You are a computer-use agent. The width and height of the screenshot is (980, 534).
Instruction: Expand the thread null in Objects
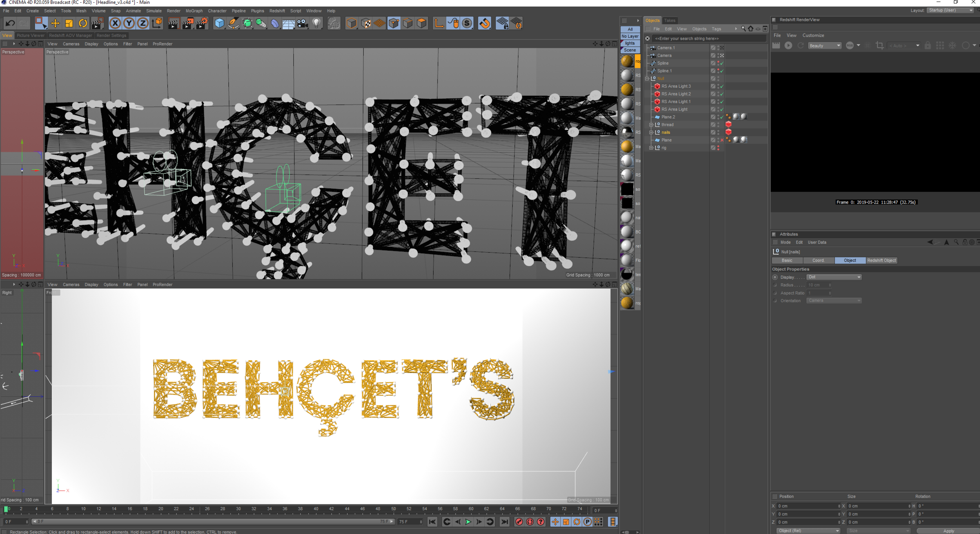coord(651,125)
